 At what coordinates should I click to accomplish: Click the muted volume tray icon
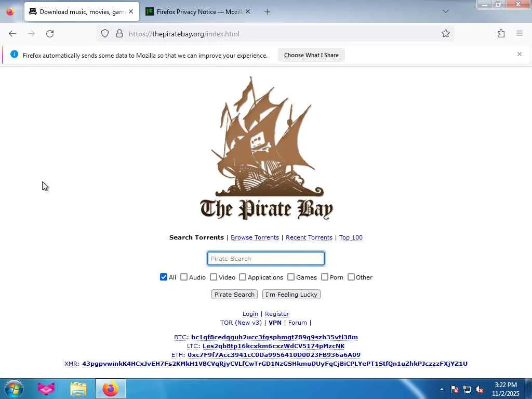coord(480,390)
